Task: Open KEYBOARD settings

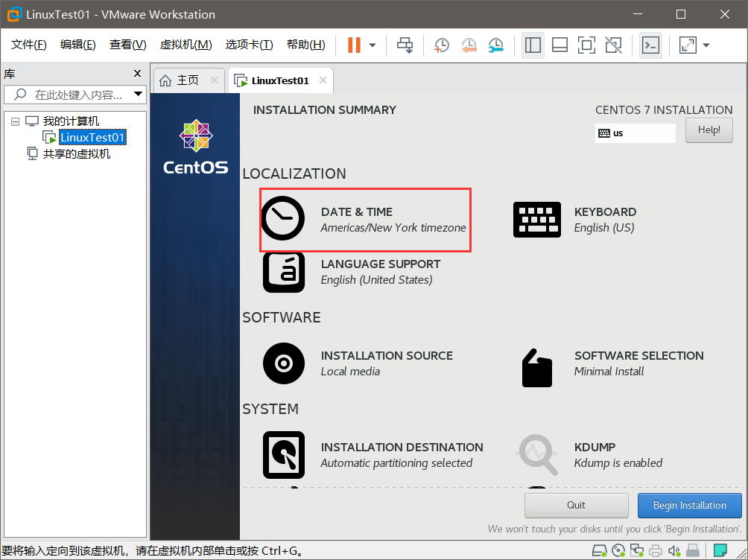Action: (575, 220)
